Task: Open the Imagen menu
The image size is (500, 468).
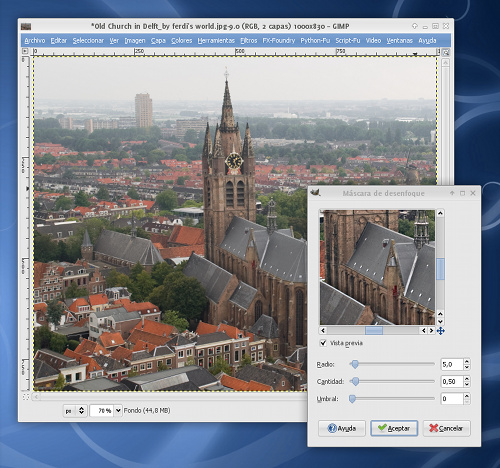Action: (135, 40)
